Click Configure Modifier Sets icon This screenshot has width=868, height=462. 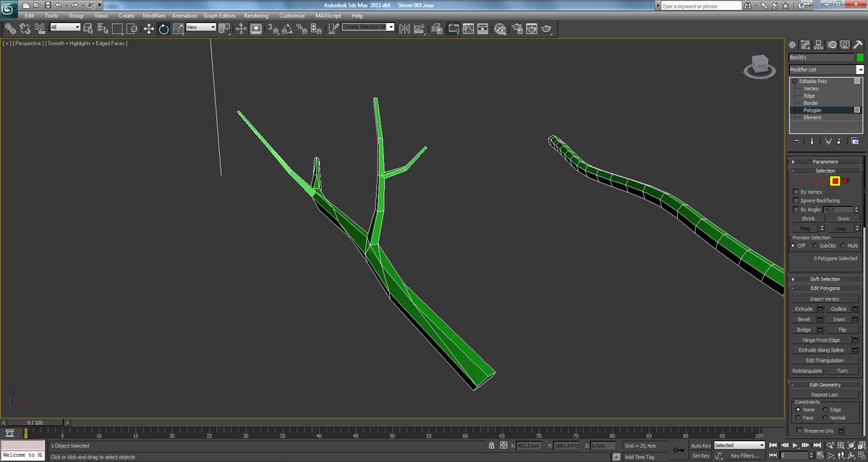[855, 141]
